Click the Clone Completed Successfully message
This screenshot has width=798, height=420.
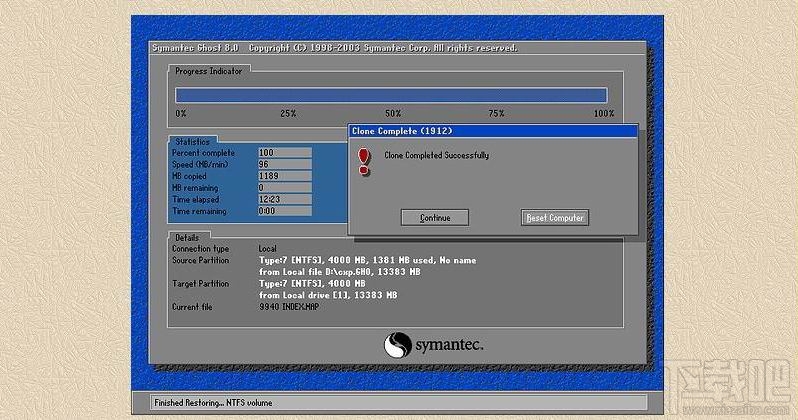(436, 155)
